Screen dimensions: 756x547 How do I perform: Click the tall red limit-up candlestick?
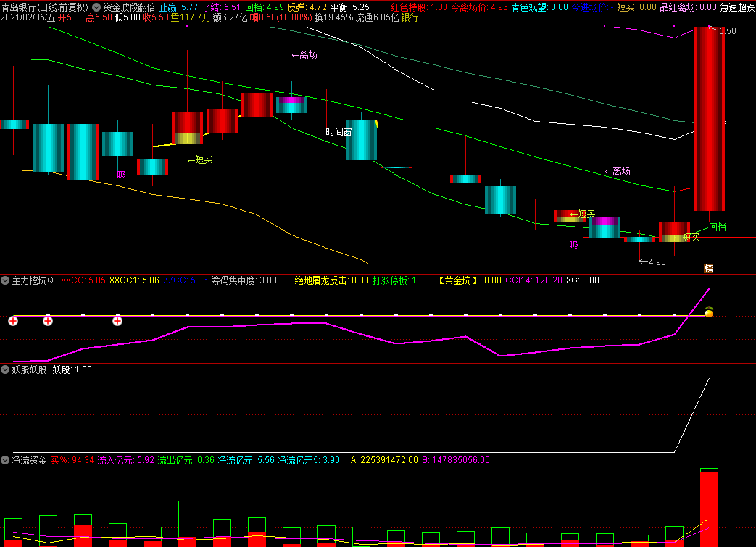pos(709,119)
